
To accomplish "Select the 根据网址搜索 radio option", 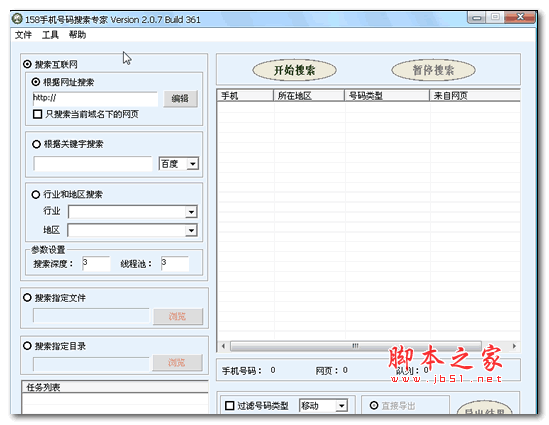I will click(36, 82).
